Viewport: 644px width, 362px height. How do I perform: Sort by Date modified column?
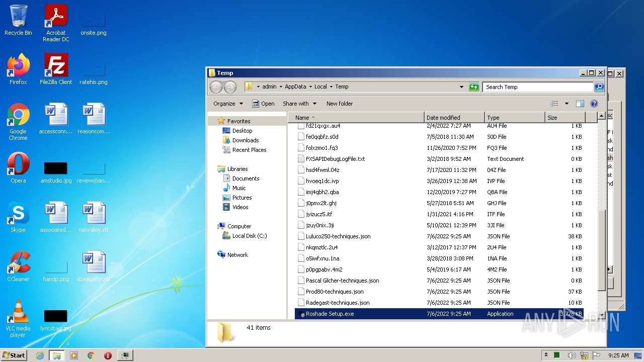pyautogui.click(x=454, y=117)
